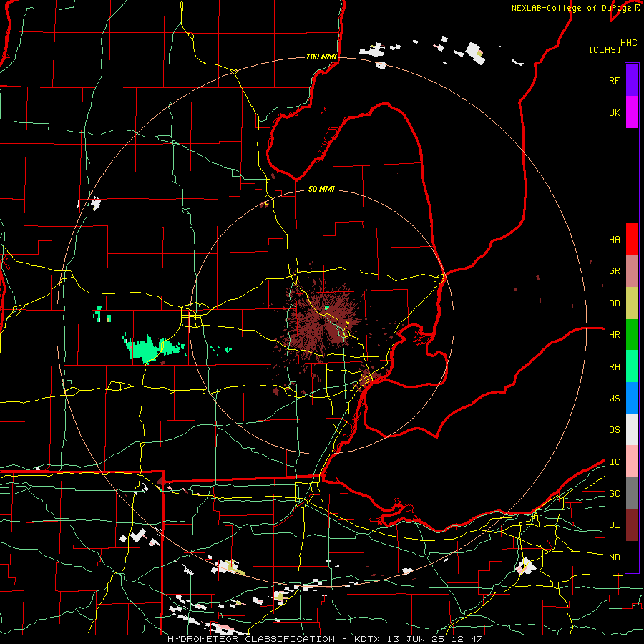Select the WS blue legend swatch
The width and height of the screenshot is (644, 644).
(x=632, y=398)
